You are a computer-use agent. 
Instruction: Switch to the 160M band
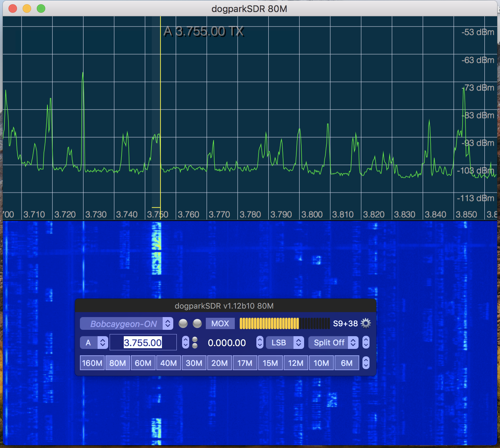click(92, 363)
